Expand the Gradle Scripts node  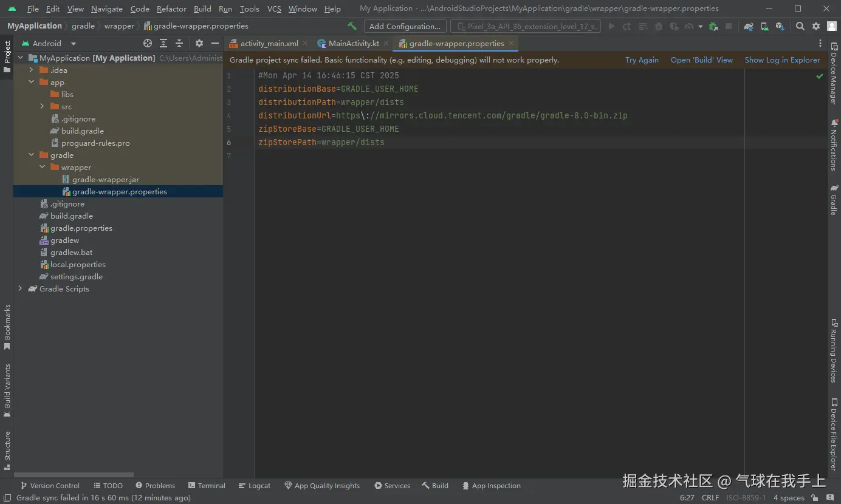point(20,288)
